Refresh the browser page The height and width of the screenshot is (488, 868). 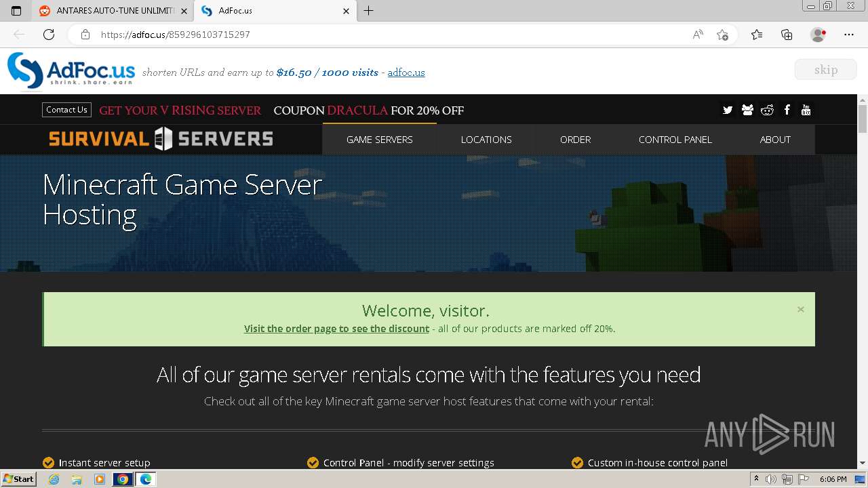point(49,35)
